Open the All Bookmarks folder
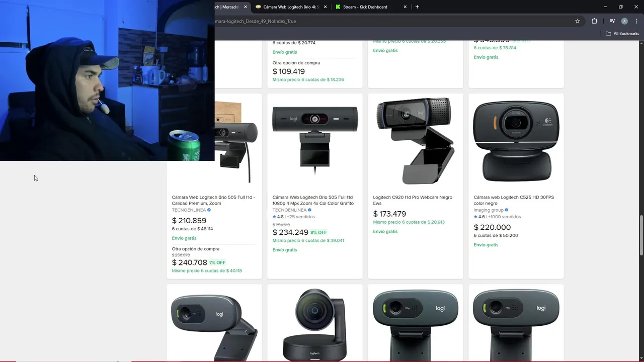The image size is (644, 362). 622,34
